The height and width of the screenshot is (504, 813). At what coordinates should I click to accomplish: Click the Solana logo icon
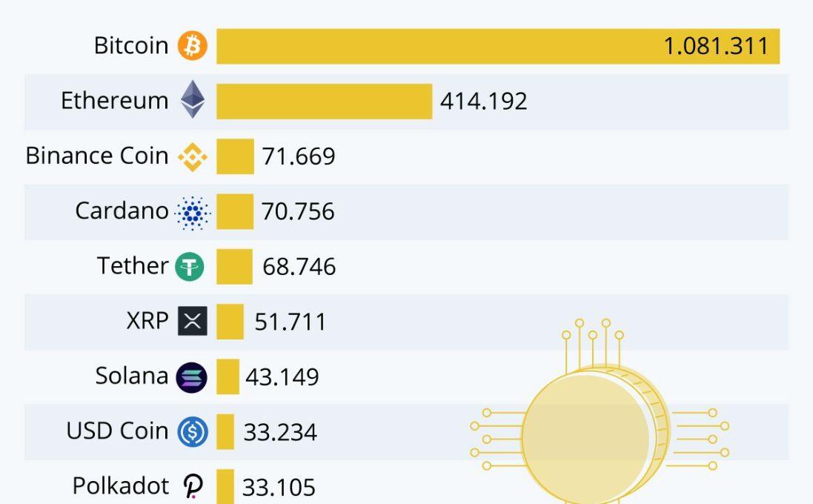coord(192,377)
